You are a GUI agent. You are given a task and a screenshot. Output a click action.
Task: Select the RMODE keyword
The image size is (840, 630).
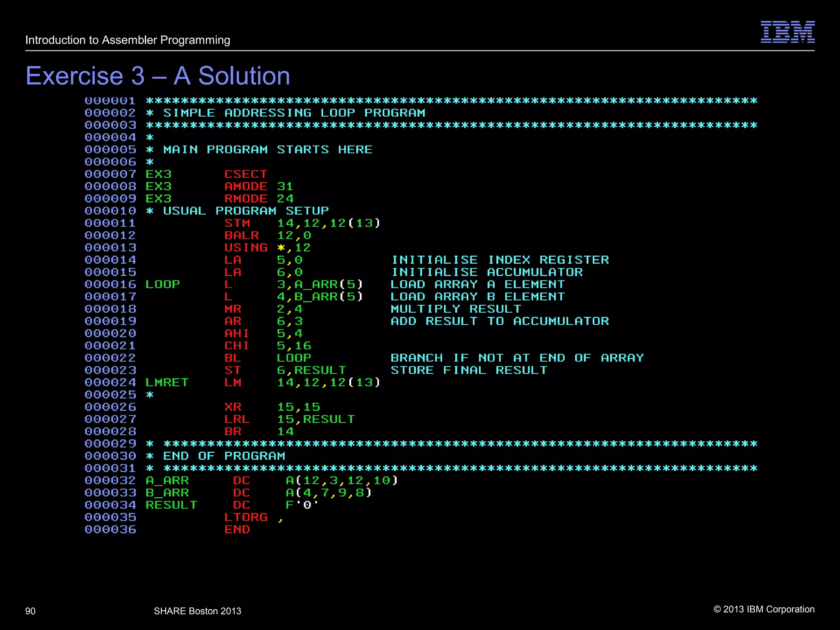pyautogui.click(x=246, y=199)
